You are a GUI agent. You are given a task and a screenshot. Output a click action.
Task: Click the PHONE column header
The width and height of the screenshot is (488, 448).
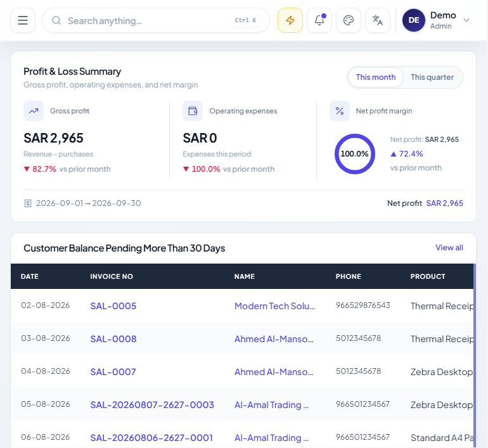(349, 276)
